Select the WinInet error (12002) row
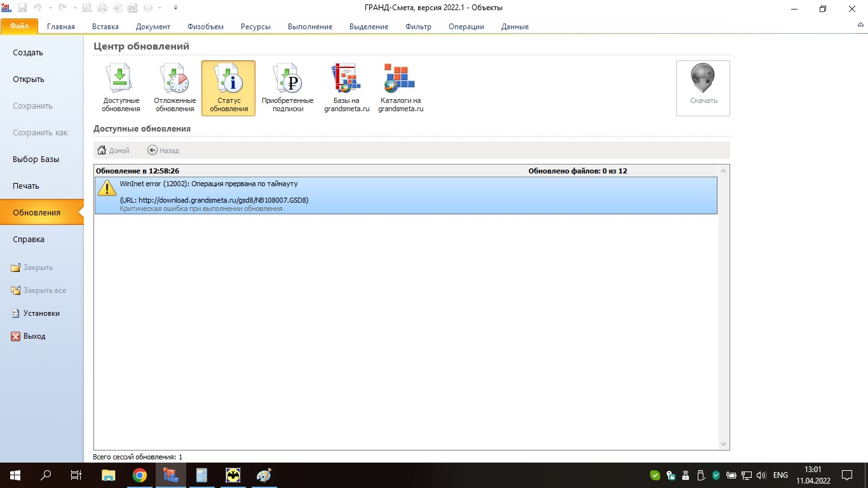 pyautogui.click(x=406, y=196)
